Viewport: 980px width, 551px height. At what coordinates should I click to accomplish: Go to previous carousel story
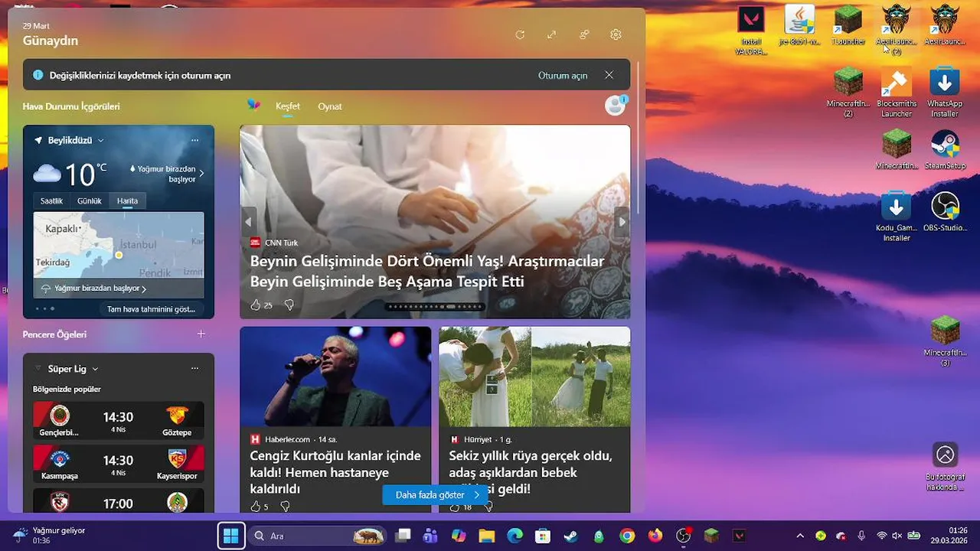tap(248, 222)
